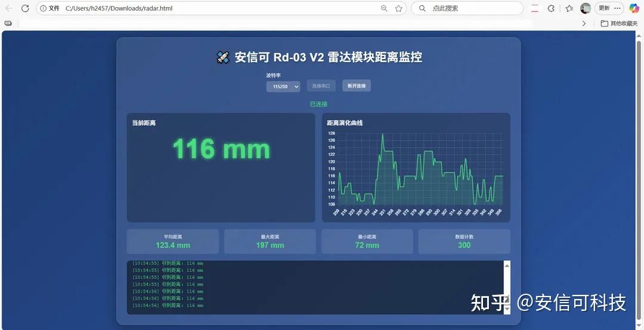The image size is (644, 330).
Task: Click the magnifier icon in 点此搜索 box
Action: point(422,8)
